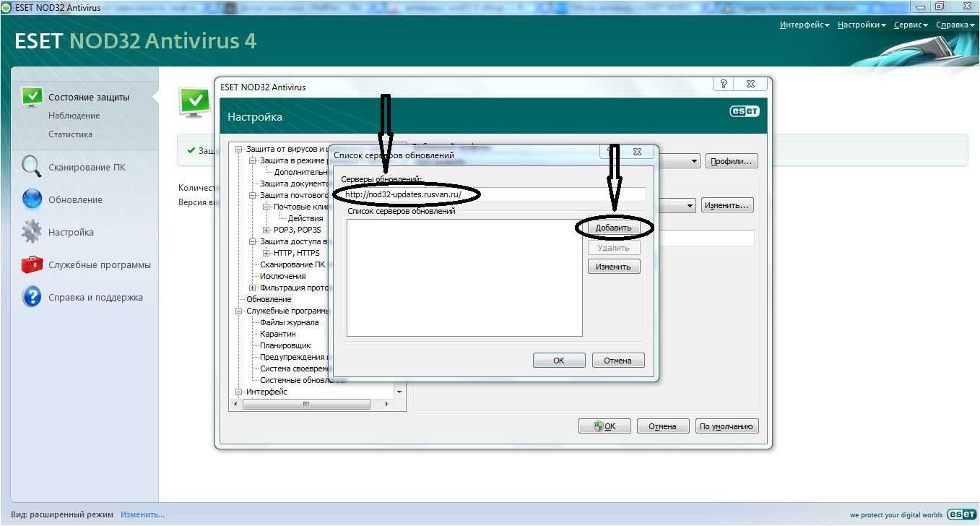
Task: Click the Help and support question icon
Action: coord(32,297)
